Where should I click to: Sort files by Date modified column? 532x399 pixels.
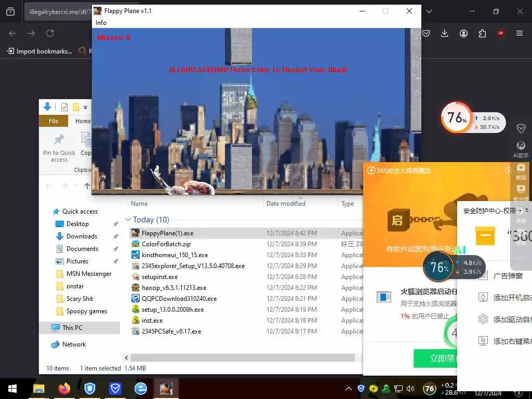click(x=286, y=204)
